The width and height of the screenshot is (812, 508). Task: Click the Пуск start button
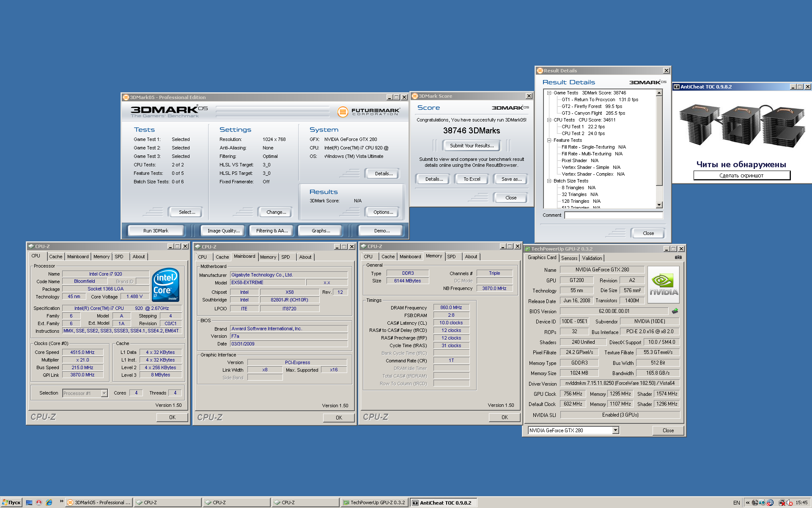[11, 502]
